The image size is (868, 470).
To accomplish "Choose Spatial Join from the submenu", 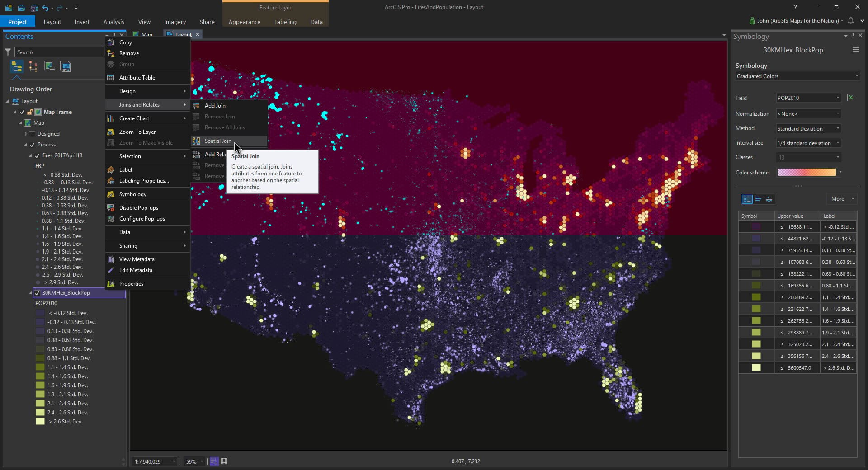I will pos(229,141).
